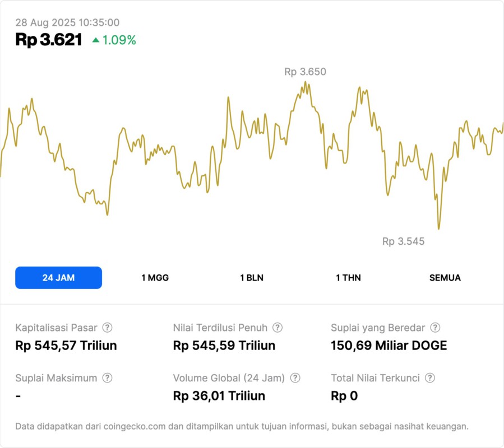Open info icon for Suplai yang Beredar
504x448 pixels.
(x=435, y=328)
